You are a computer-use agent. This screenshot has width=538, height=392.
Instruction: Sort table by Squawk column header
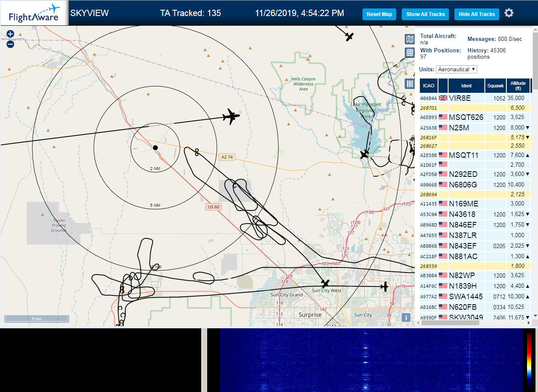pyautogui.click(x=495, y=86)
